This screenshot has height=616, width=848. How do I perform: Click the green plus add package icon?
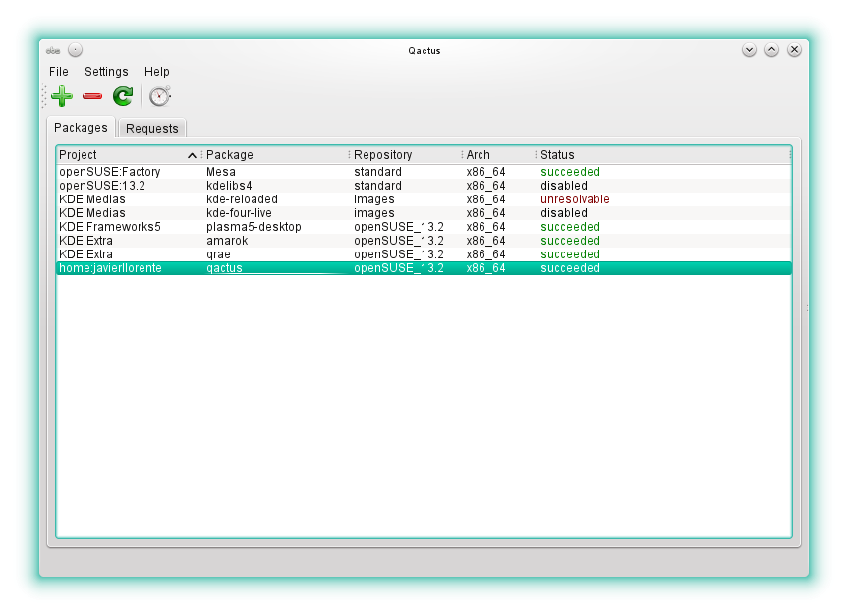(x=62, y=96)
